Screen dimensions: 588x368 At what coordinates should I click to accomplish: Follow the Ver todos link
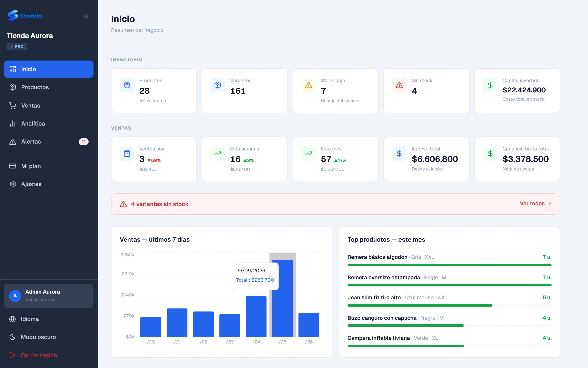536,204
